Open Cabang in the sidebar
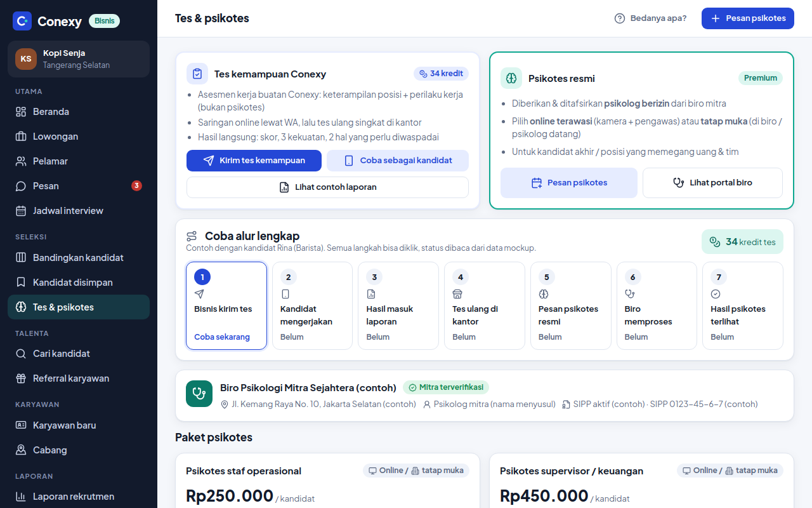This screenshot has width=812, height=508. pyautogui.click(x=79, y=450)
